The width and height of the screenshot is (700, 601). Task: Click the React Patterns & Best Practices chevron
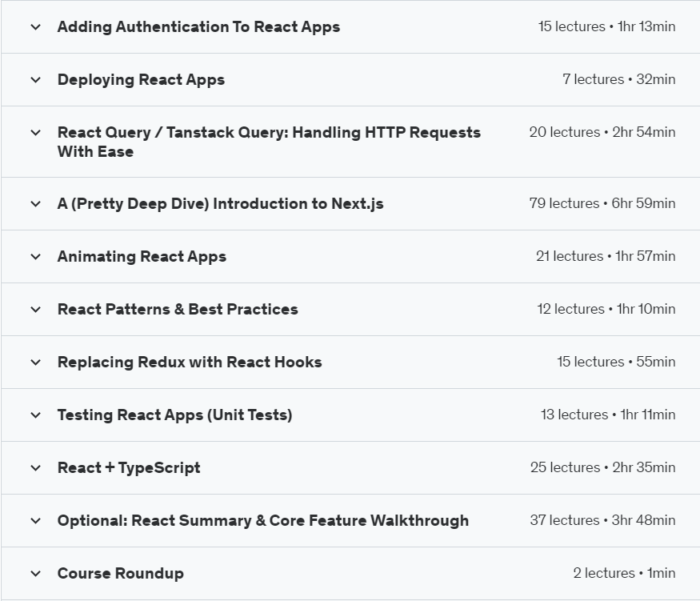pos(35,310)
